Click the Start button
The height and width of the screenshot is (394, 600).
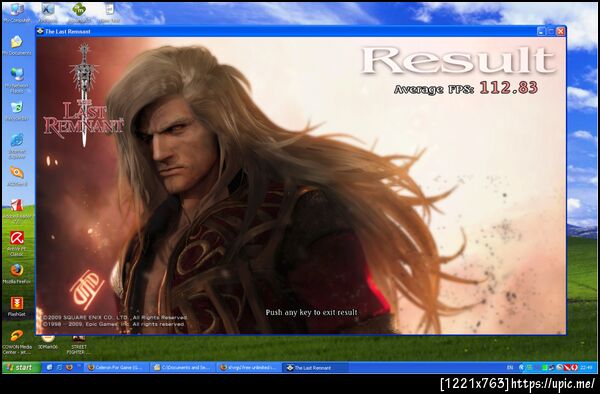(22, 367)
